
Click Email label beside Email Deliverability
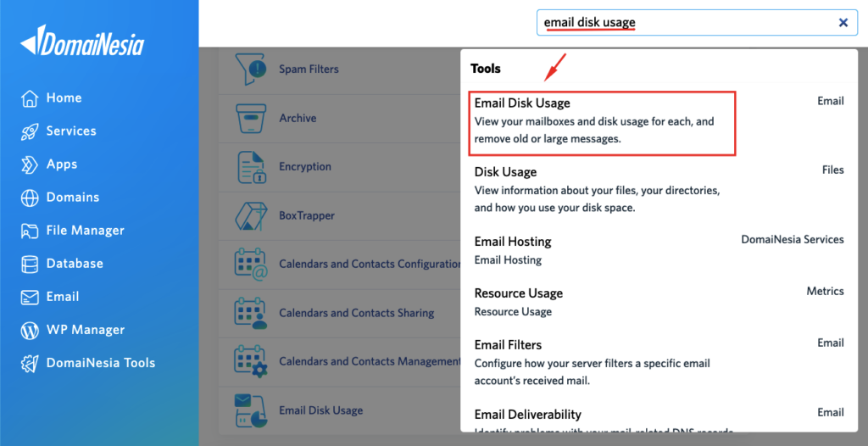coord(831,412)
